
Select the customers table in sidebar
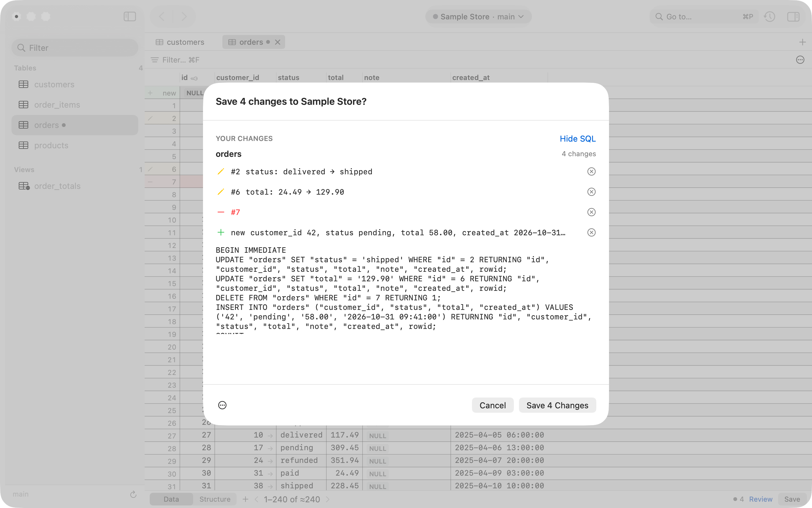tap(75, 84)
